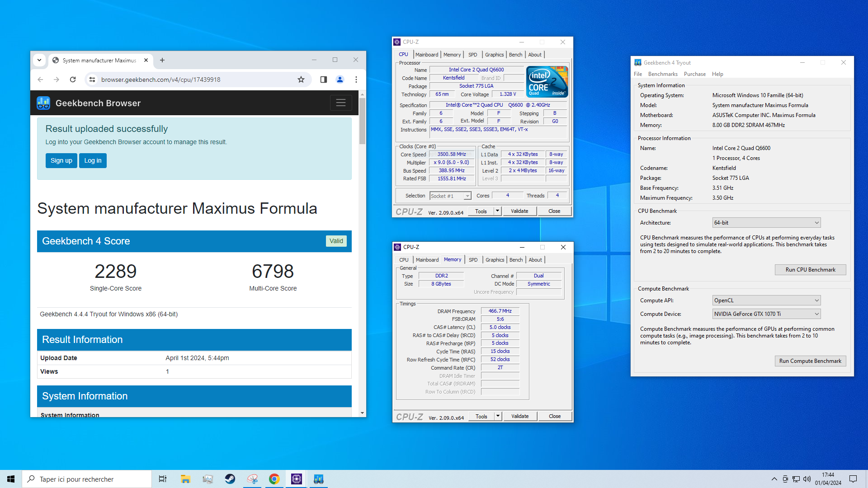The height and width of the screenshot is (488, 868).
Task: Open the Socket #1 selection dropdown
Action: point(450,196)
